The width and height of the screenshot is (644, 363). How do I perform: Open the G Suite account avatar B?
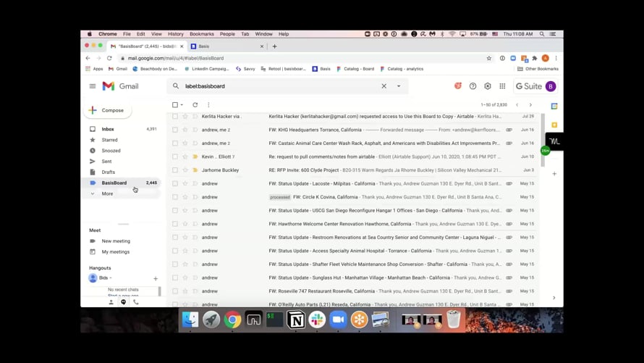(551, 86)
